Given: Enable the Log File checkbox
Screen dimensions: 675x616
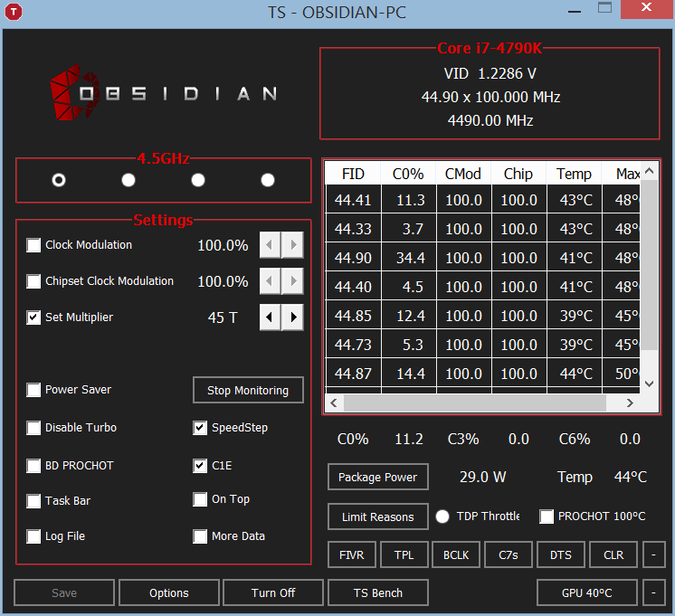Looking at the screenshot, I should tap(34, 536).
